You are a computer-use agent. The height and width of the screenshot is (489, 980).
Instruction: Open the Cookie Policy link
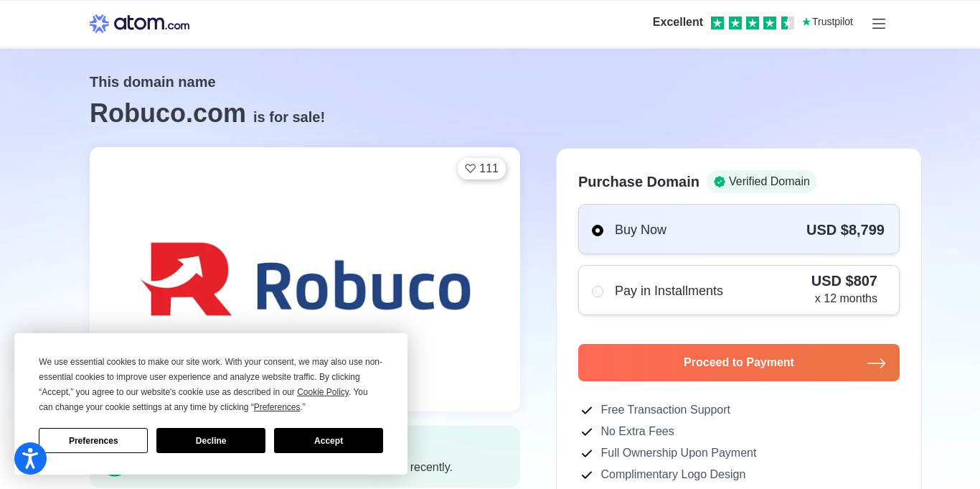tap(323, 392)
